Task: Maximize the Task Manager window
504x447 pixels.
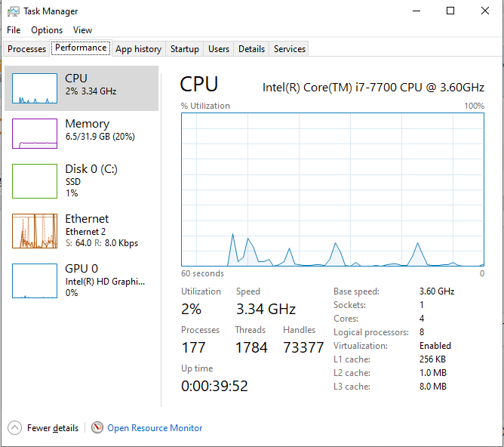Action: click(x=450, y=11)
